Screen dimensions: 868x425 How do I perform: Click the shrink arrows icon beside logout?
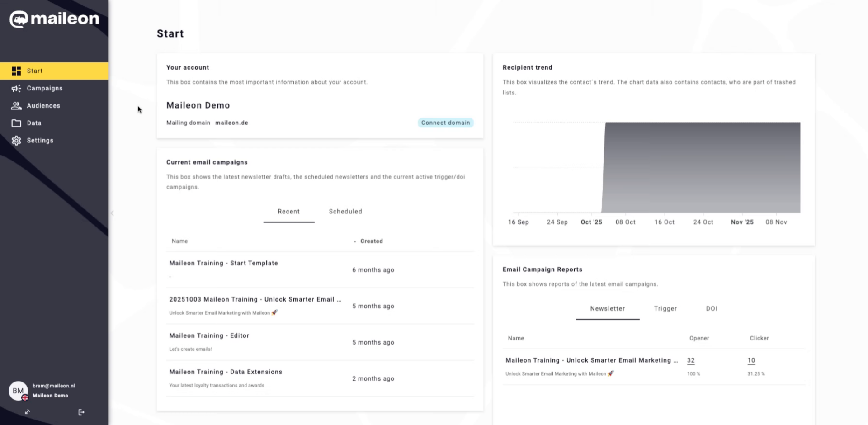(28, 412)
